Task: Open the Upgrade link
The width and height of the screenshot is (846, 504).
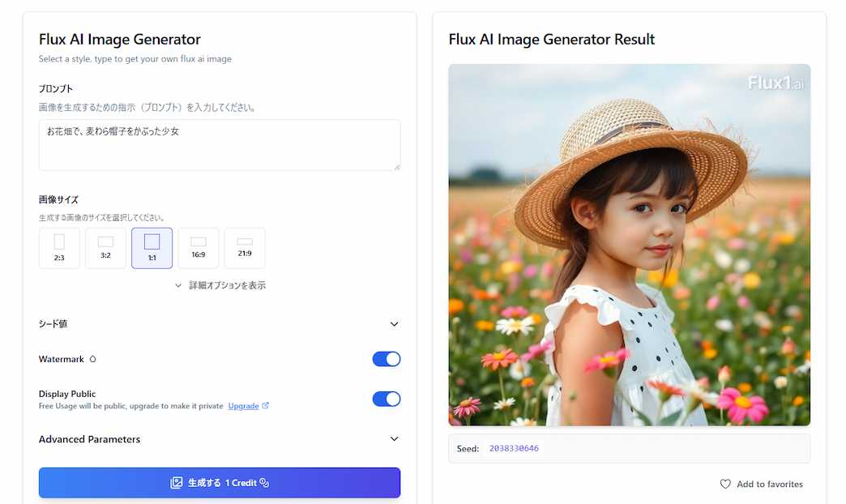Action: [243, 406]
